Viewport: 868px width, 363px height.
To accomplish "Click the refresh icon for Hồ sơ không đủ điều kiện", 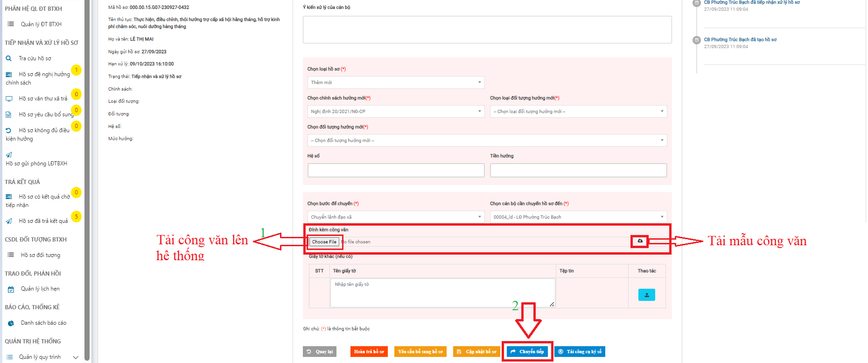I will pos(8,130).
